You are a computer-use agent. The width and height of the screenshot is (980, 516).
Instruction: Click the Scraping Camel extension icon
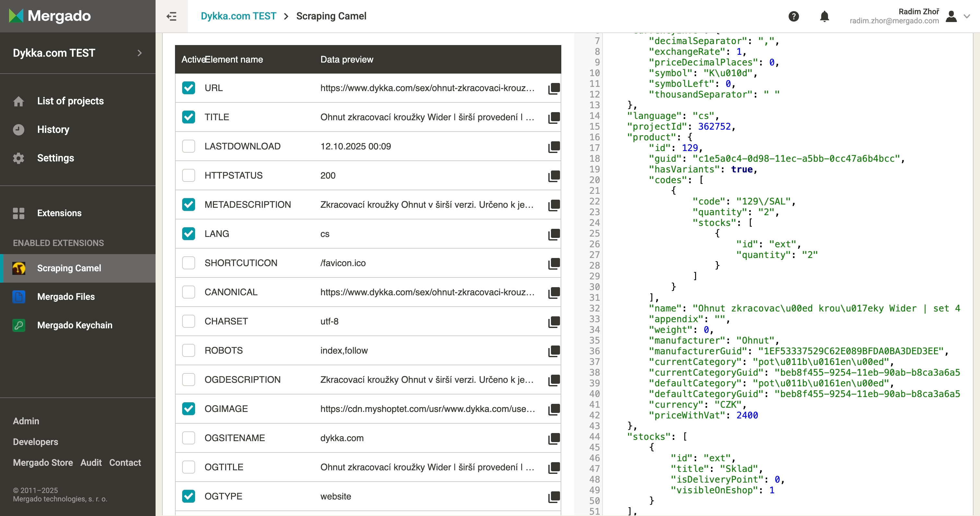(x=19, y=268)
